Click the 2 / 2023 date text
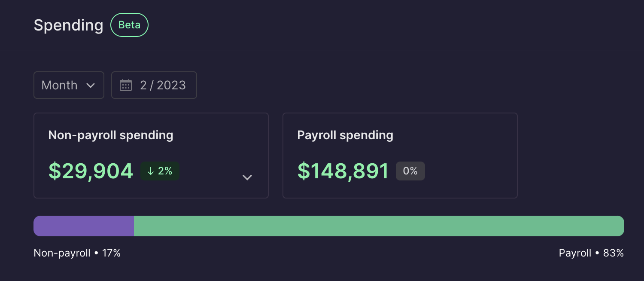This screenshot has width=644, height=281. (163, 85)
